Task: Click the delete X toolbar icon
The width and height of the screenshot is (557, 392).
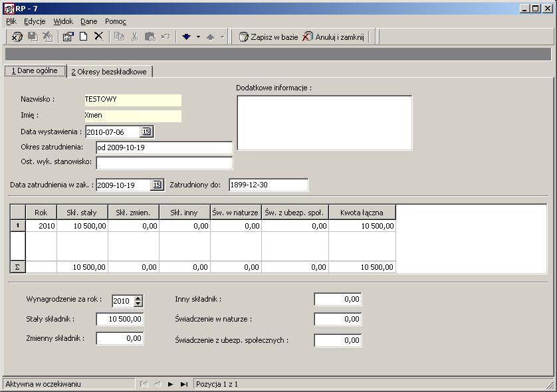Action: [x=99, y=37]
